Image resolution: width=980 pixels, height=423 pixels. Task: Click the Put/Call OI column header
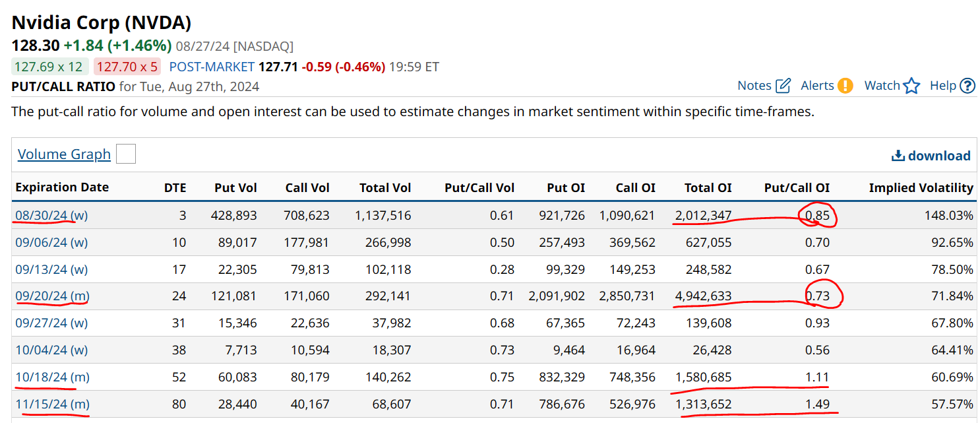797,188
